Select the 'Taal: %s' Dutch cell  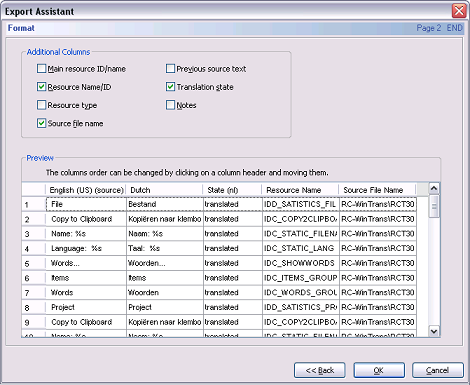pos(165,248)
